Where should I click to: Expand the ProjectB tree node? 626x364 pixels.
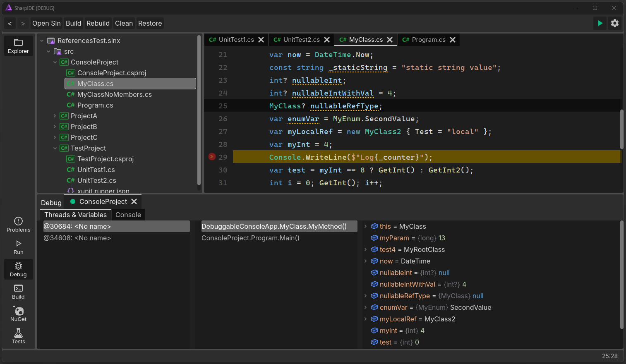(55, 127)
